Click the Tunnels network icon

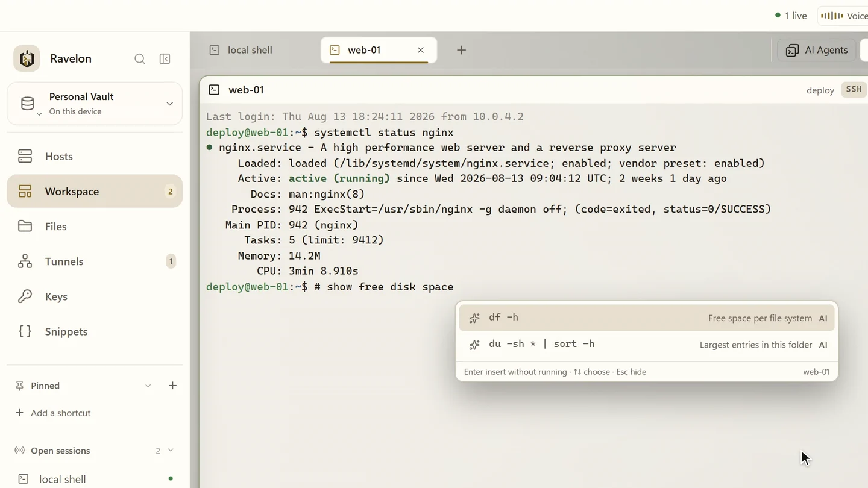25,261
